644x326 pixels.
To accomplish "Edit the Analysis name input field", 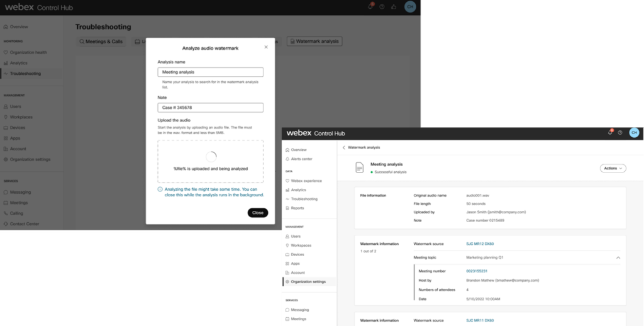I will (x=210, y=72).
